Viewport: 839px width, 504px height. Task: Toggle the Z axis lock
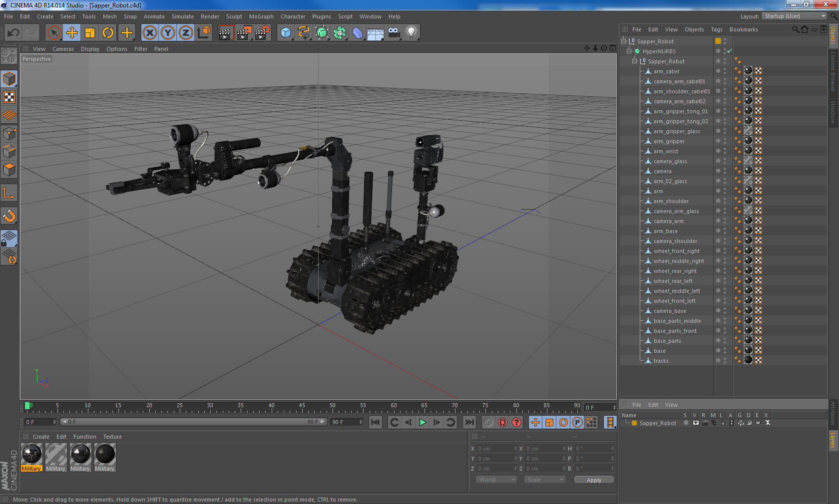coord(186,33)
